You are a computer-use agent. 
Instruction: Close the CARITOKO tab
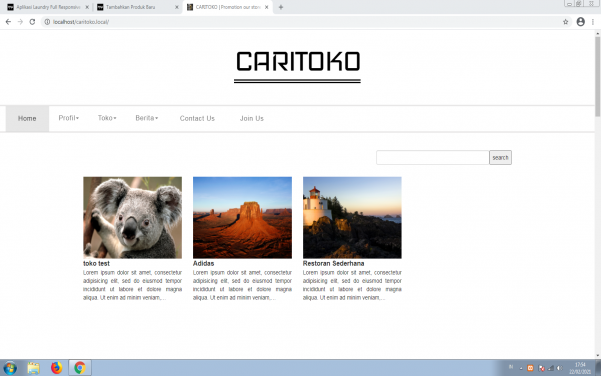(266, 7)
